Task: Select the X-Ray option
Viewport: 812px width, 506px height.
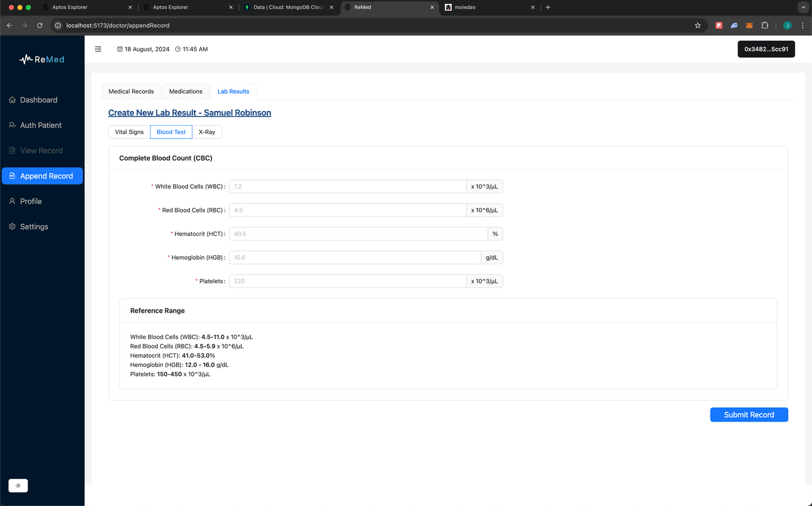Action: [x=207, y=132]
